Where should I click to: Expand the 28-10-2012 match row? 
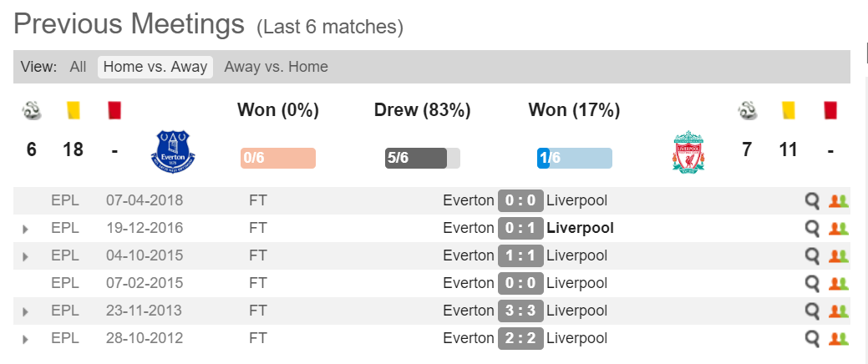pos(25,339)
